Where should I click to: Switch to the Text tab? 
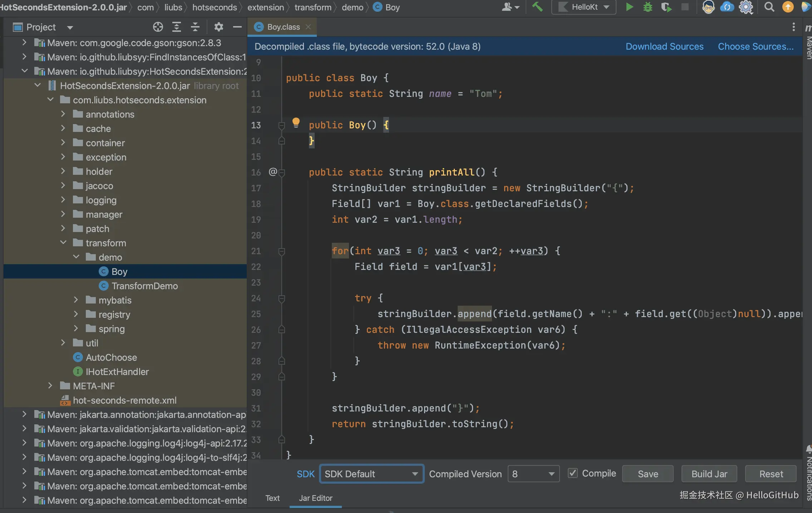point(272,498)
